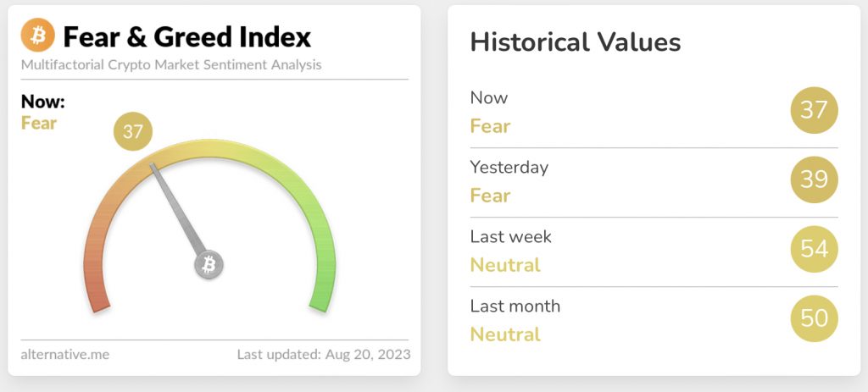Click the Fear label under Now: in gauge card
The width and height of the screenshot is (868, 392).
point(39,123)
